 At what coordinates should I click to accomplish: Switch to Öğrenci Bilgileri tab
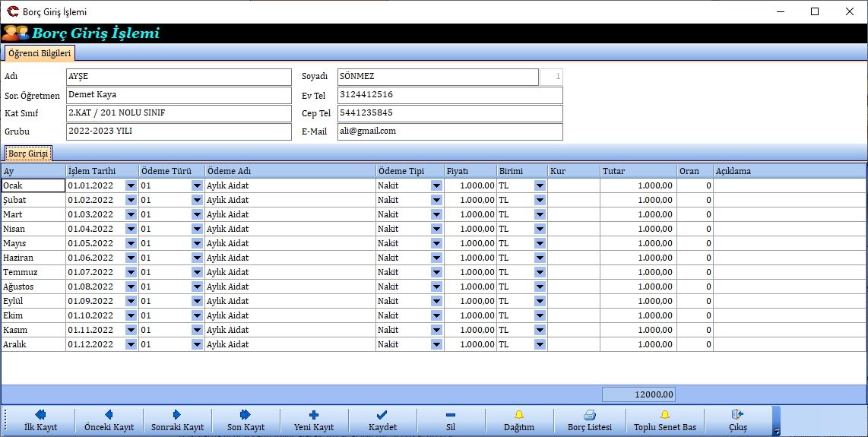[x=40, y=53]
